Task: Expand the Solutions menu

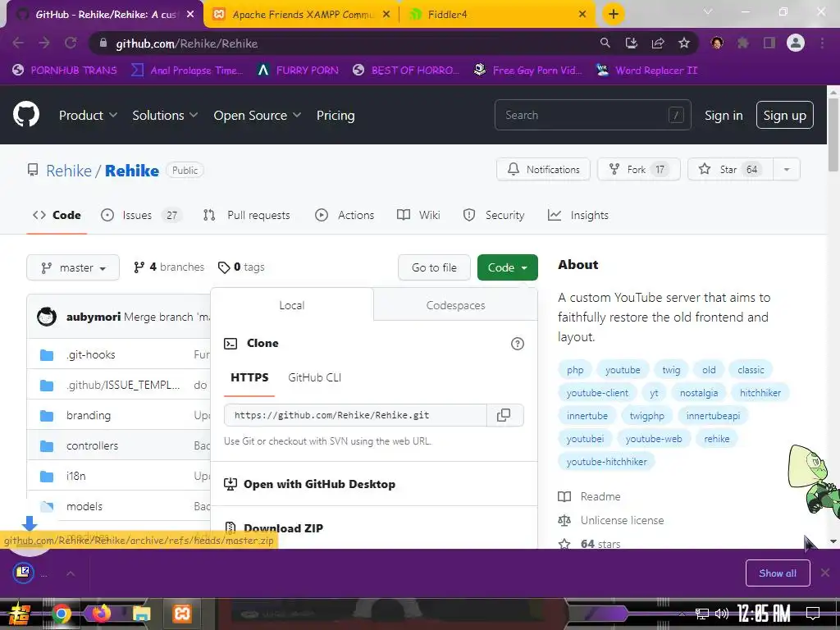Action: coord(165,115)
